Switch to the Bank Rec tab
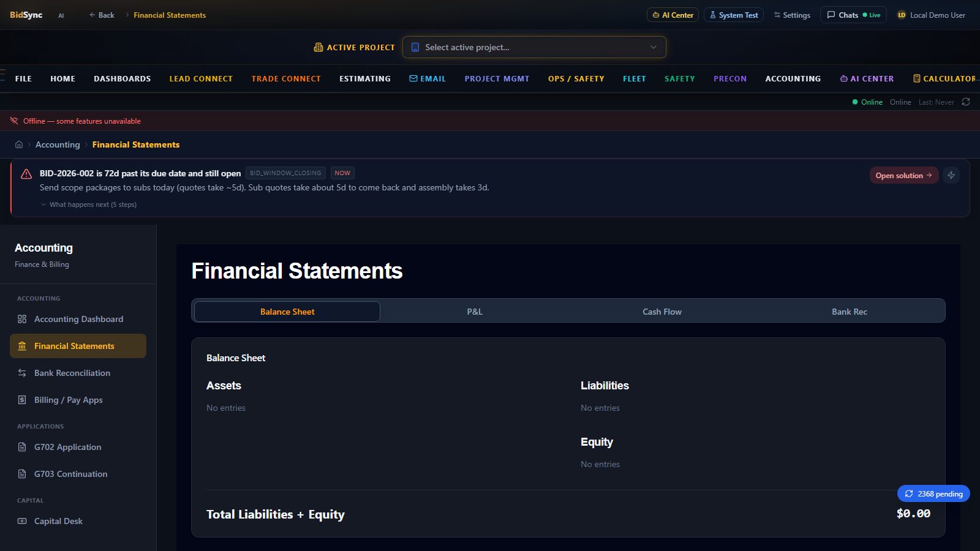 pyautogui.click(x=850, y=312)
